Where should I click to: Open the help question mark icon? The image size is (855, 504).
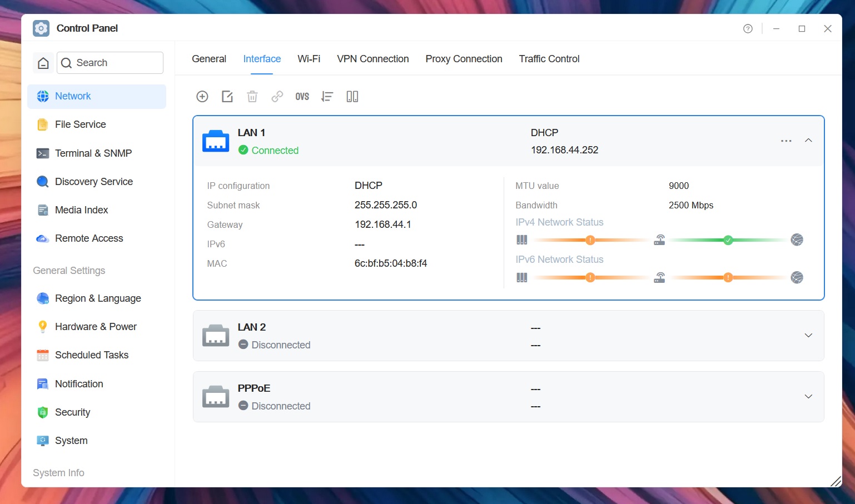coord(748,29)
